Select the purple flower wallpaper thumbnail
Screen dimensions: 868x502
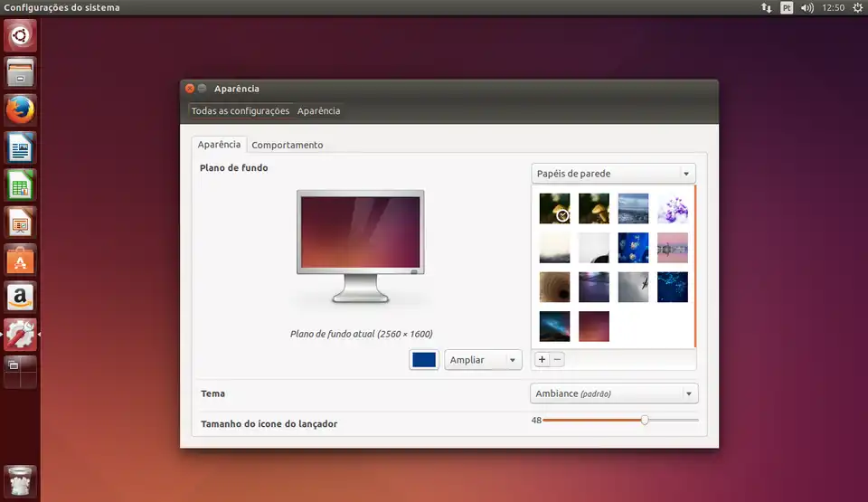673,208
